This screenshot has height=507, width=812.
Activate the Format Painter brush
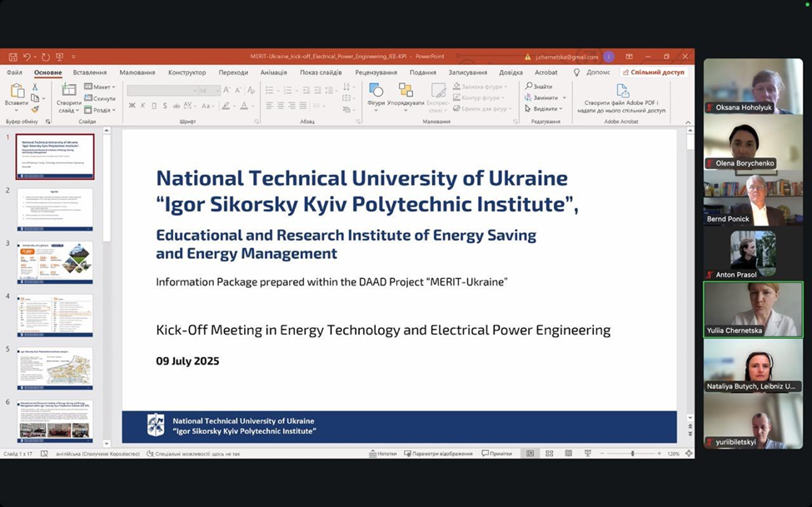click(x=35, y=109)
